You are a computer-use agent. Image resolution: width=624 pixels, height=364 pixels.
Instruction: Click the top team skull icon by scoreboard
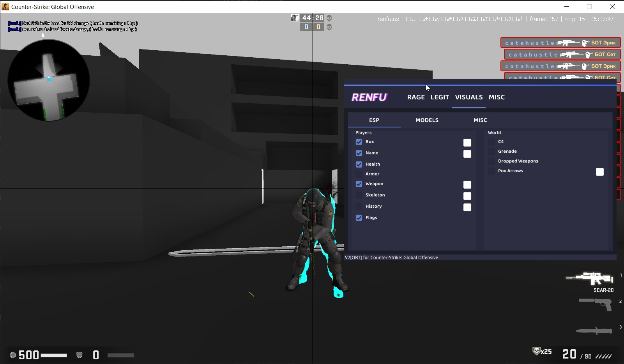pos(329,18)
